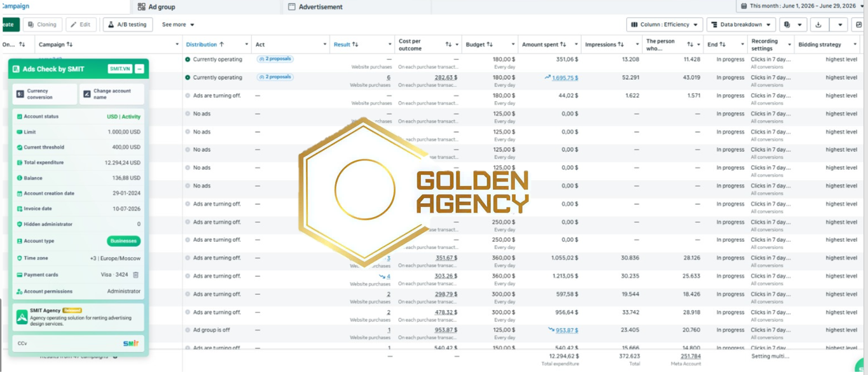This screenshot has height=375, width=868.
Task: Click Change account name option
Action: tap(112, 94)
